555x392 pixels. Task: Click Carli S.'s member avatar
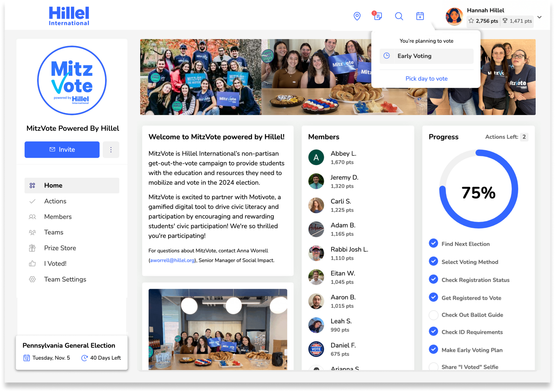tap(316, 205)
